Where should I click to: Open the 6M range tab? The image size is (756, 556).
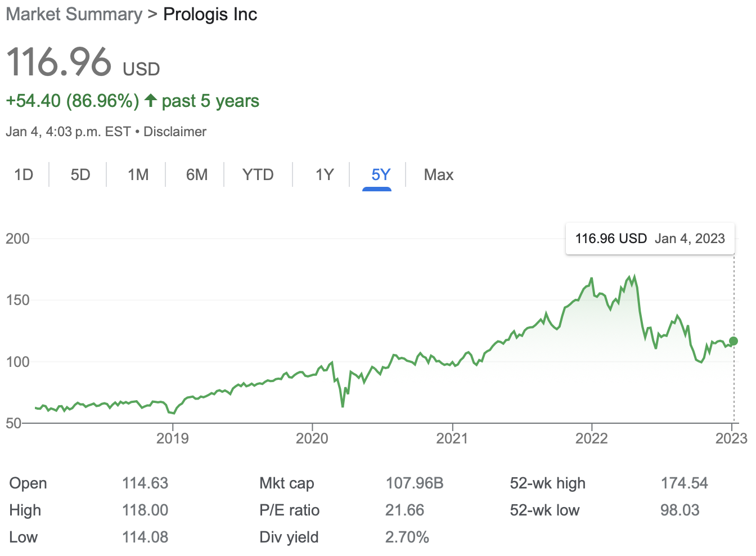click(x=197, y=175)
